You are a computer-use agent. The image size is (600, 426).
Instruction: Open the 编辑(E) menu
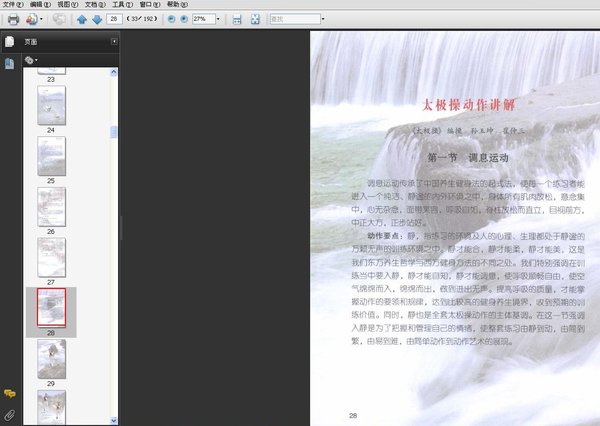click(x=40, y=4)
